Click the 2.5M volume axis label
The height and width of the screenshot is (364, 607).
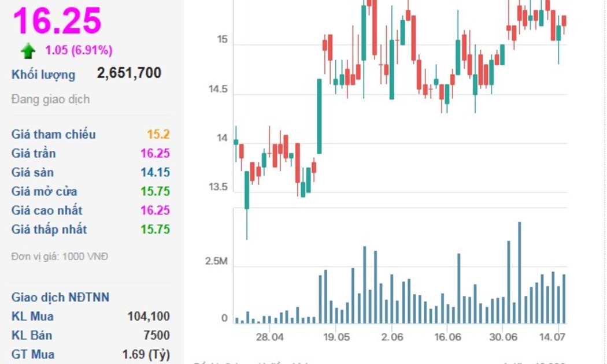point(216,262)
